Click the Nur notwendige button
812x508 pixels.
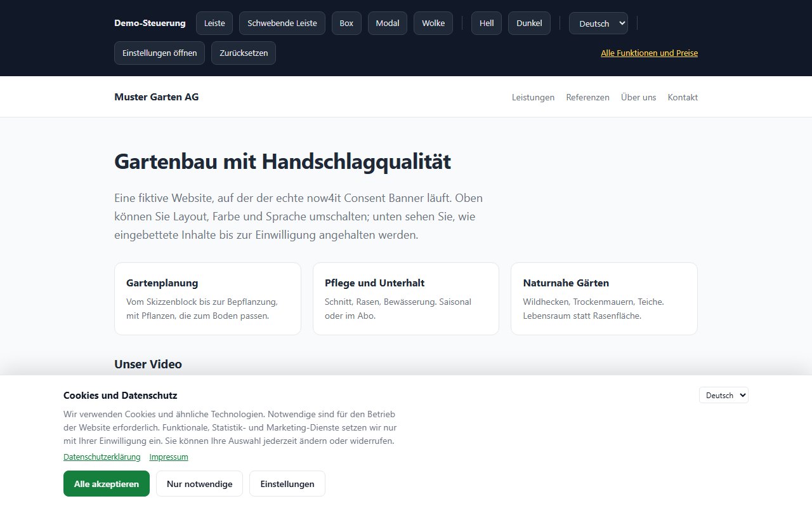(x=199, y=483)
